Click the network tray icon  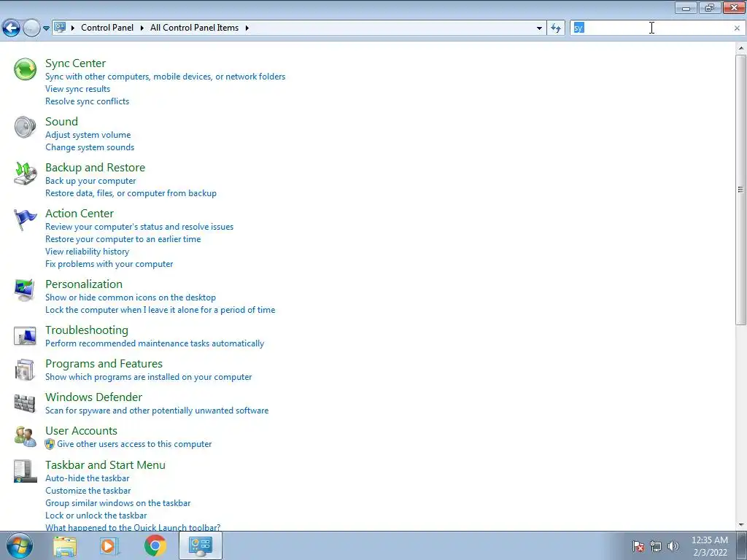pos(656,546)
